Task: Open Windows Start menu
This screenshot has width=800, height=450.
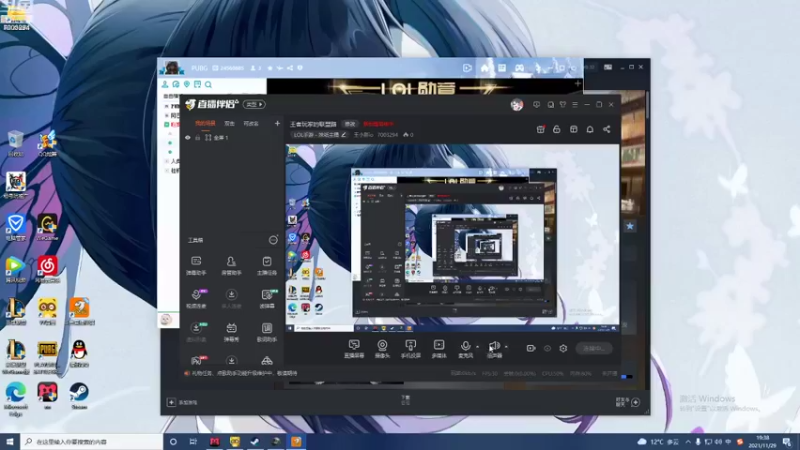Action: (10, 441)
